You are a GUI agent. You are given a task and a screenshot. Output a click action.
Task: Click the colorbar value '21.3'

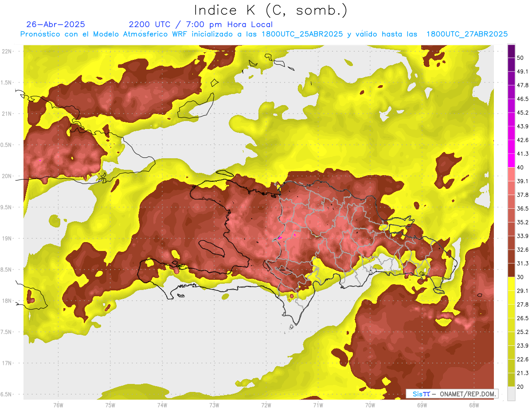coord(523,373)
